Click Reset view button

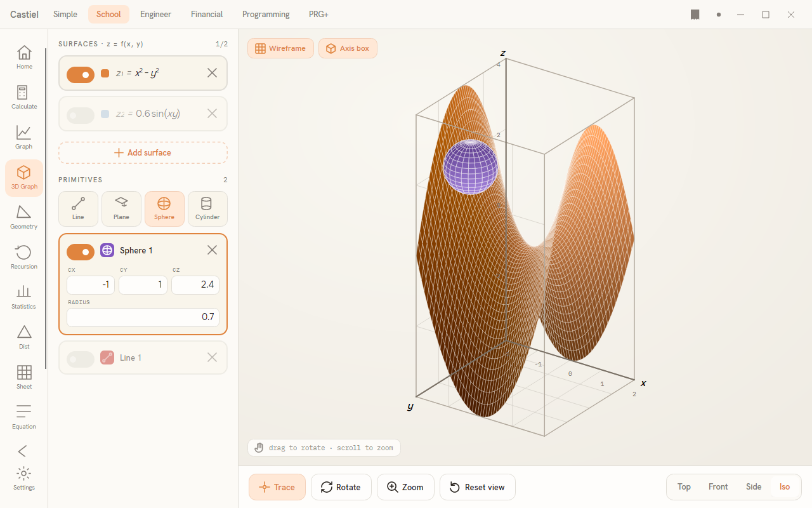coord(478,487)
